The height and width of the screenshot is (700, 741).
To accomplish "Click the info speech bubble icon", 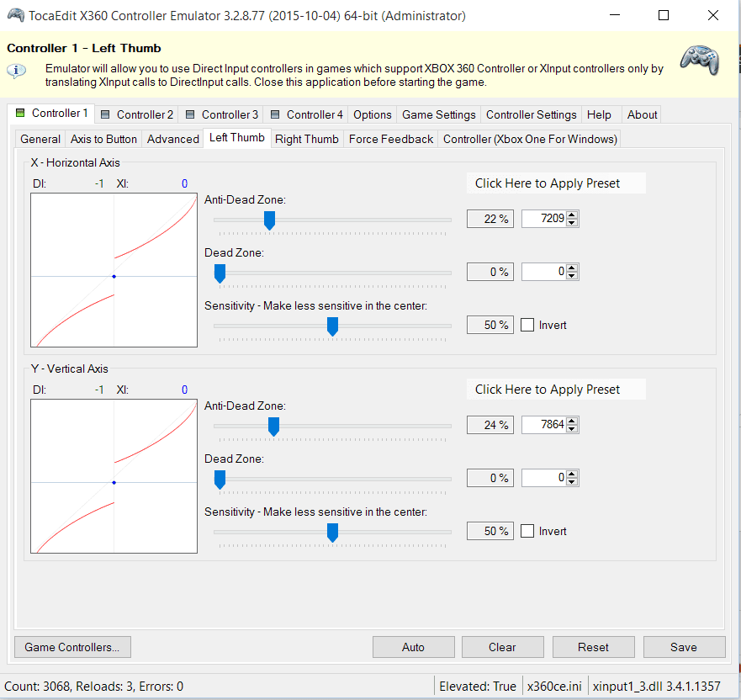I will [16, 71].
